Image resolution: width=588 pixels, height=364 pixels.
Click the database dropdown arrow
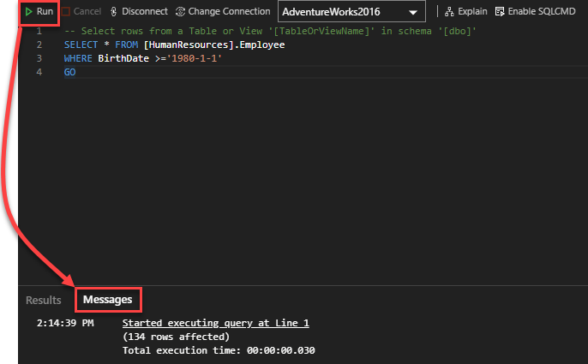coord(413,12)
